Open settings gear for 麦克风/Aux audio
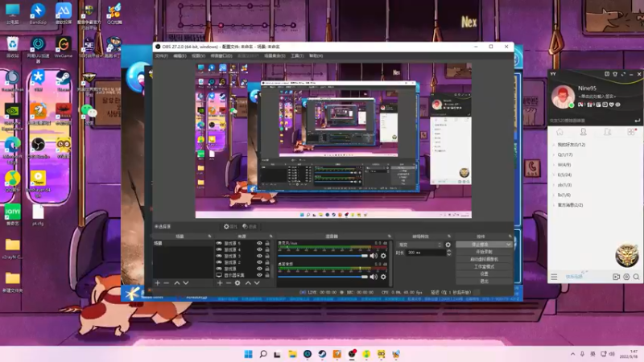644x362 pixels. [383, 256]
